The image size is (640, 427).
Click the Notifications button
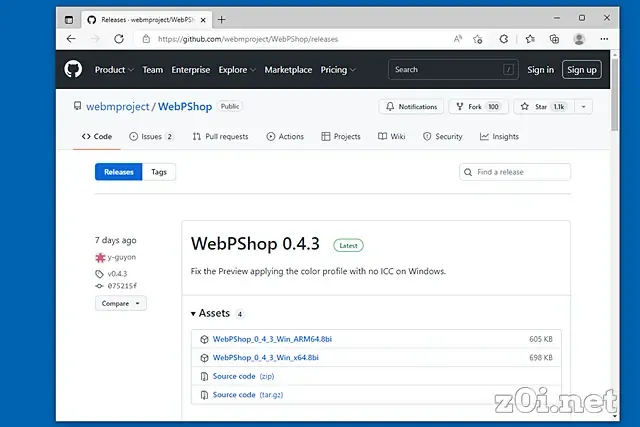point(411,107)
